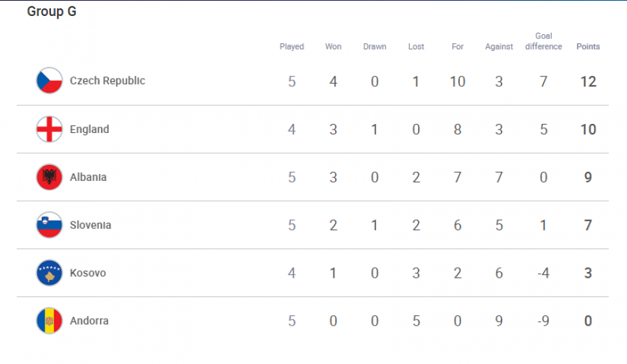Open the Kosovo team name

pos(88,273)
